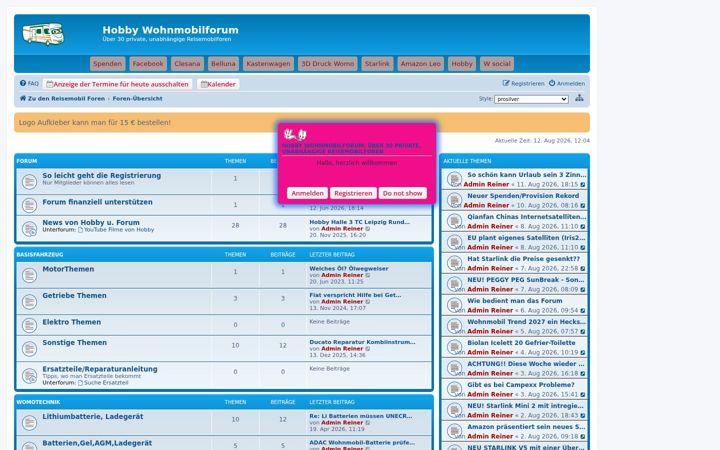Click the Anmelden link in top bar

click(x=567, y=84)
